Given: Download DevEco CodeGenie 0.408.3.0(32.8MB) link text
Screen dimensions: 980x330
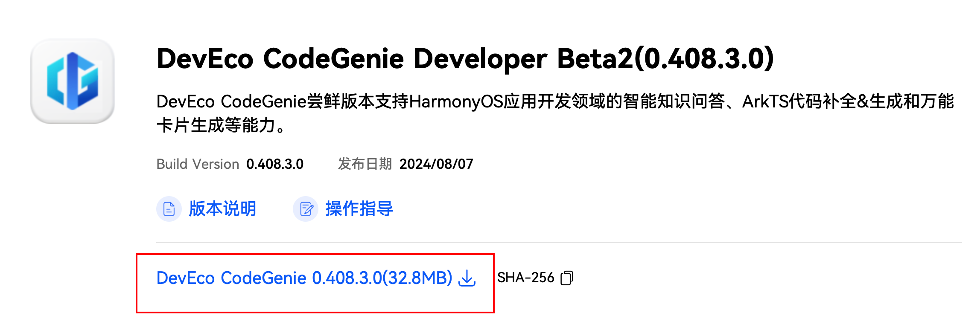Looking at the screenshot, I should tap(304, 278).
